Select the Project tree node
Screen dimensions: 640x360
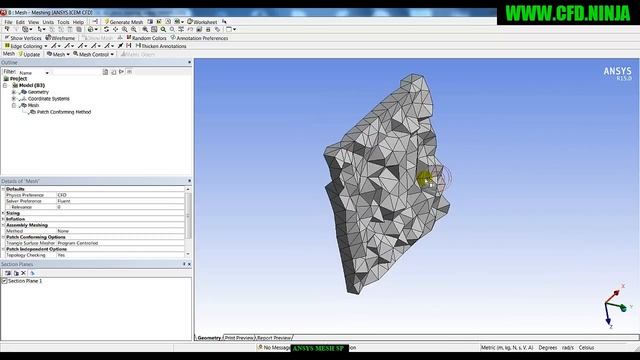pyautogui.click(x=18, y=78)
